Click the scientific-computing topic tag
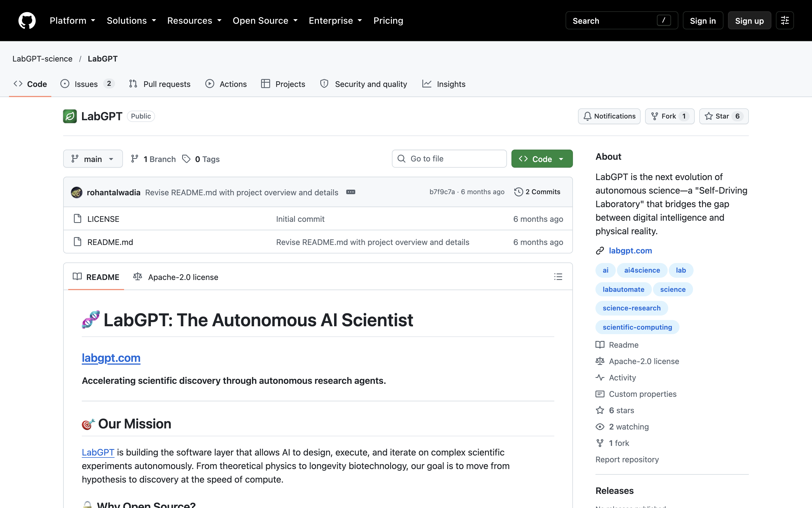812x508 pixels. click(637, 327)
